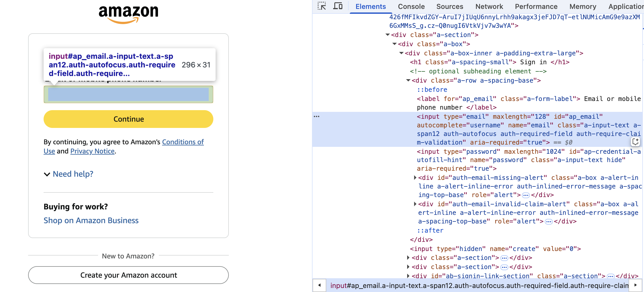Click the New to Amazon? text

[x=128, y=256]
